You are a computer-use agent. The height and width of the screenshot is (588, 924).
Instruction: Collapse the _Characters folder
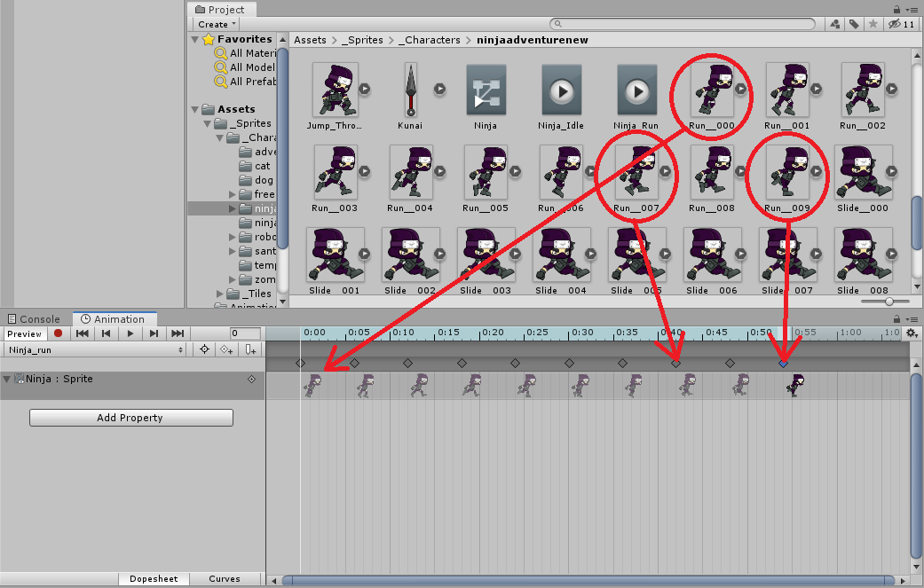(220, 137)
